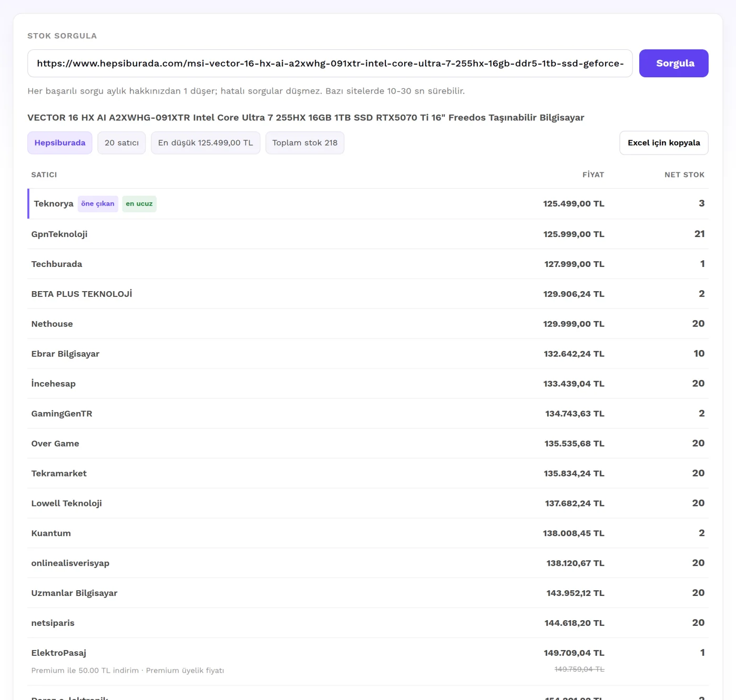
Task: Click the FİYAT column header
Action: coord(593,174)
